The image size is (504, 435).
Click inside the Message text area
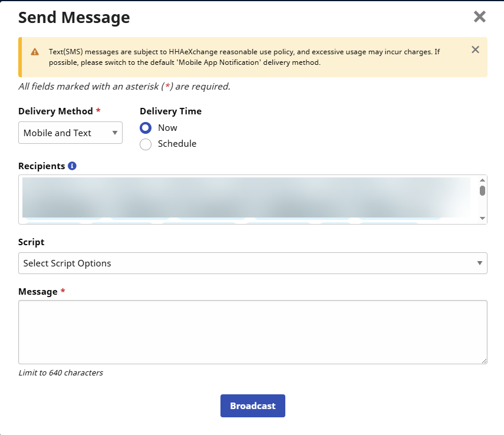coord(252,332)
